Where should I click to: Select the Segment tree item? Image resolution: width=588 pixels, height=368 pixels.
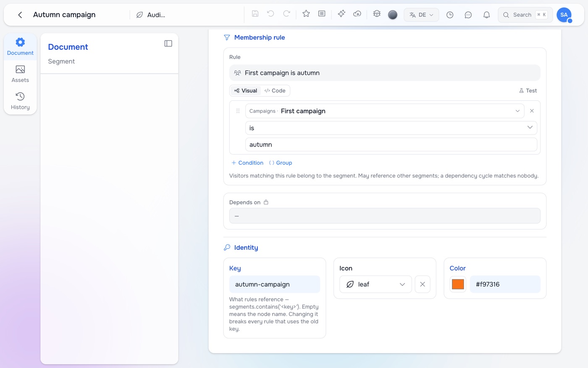(61, 61)
